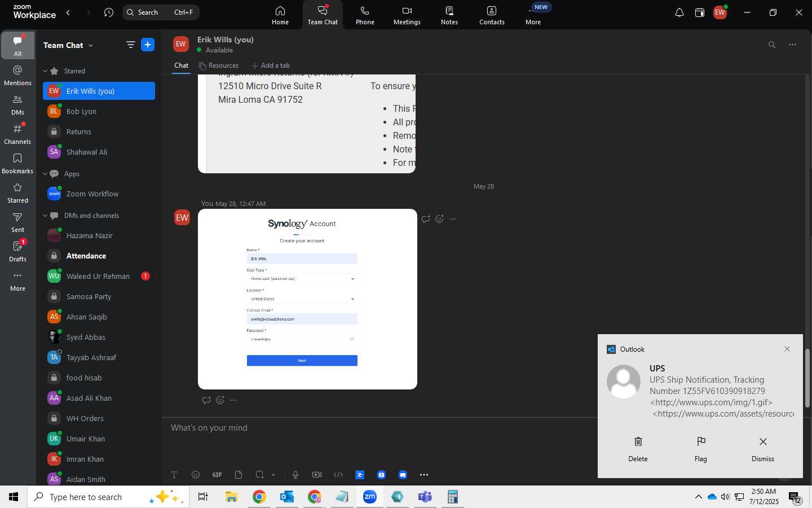The image size is (812, 508).
Task: Open chat header more options
Action: pos(793,45)
